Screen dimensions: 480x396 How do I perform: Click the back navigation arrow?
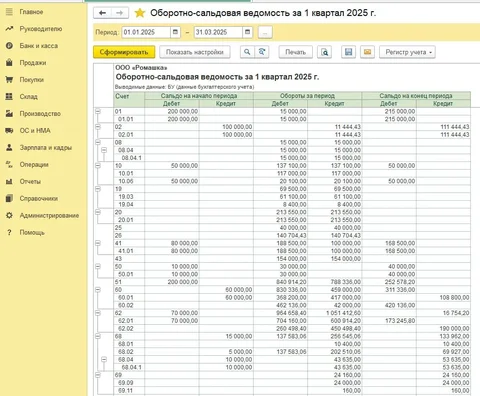[102, 13]
